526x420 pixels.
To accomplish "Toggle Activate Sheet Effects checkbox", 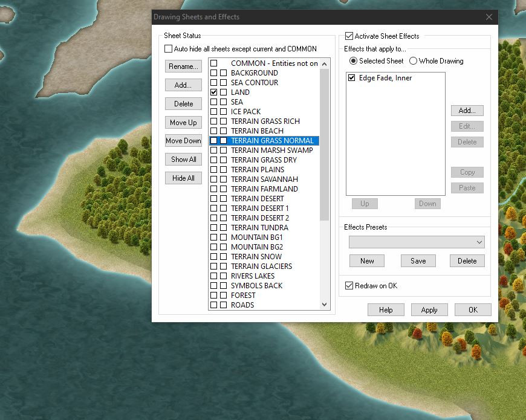I will click(x=349, y=36).
